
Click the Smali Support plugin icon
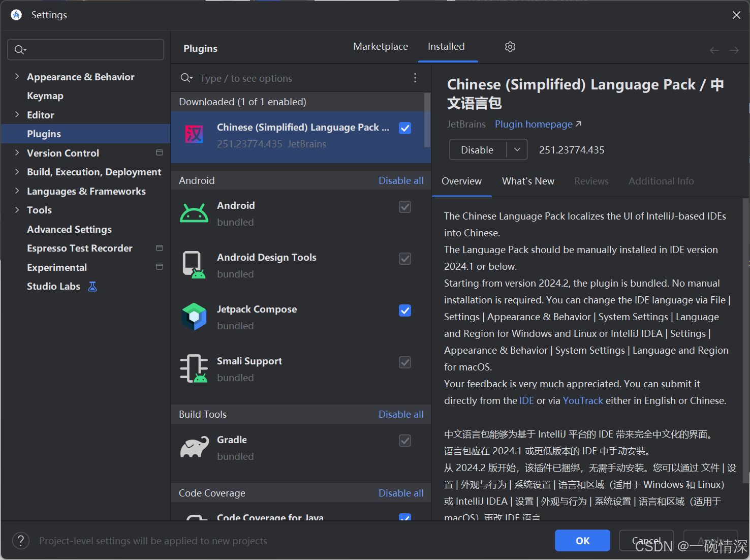[194, 368]
